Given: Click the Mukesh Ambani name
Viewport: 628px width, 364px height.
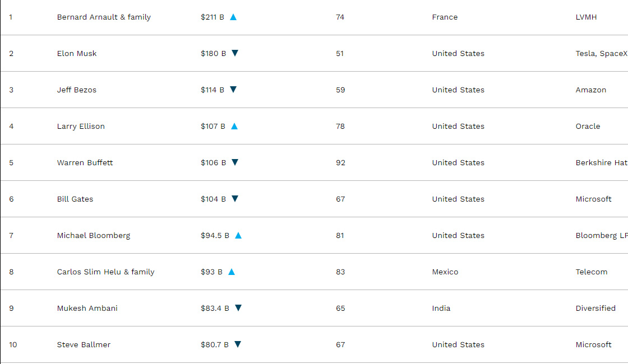Looking at the screenshot, I should pos(87,309).
